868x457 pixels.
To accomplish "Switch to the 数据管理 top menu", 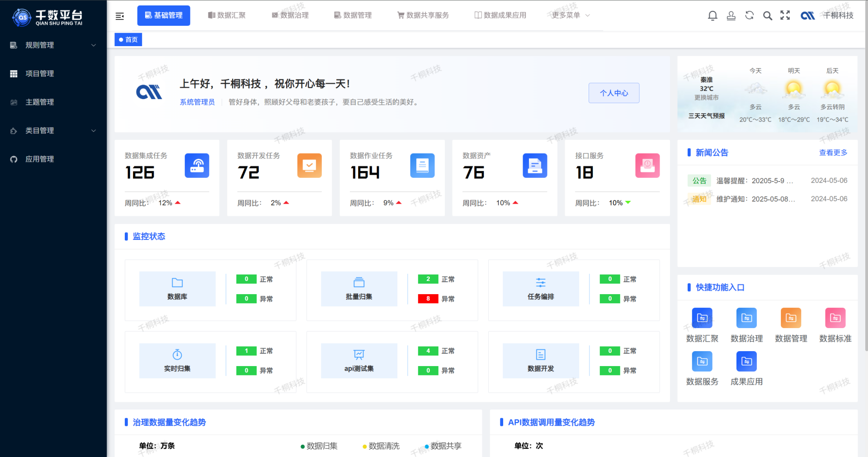I will point(353,15).
